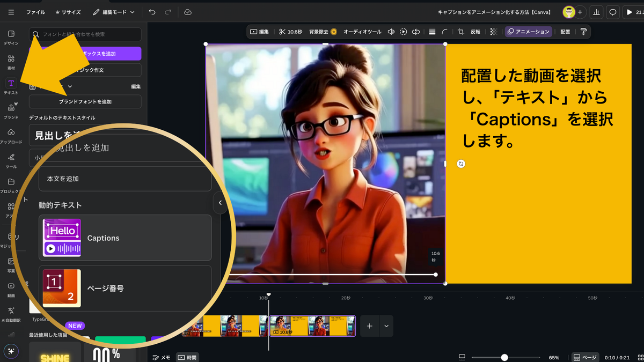The image size is (644, 362).
Task: Open the comments speech bubble
Action: coord(612,12)
